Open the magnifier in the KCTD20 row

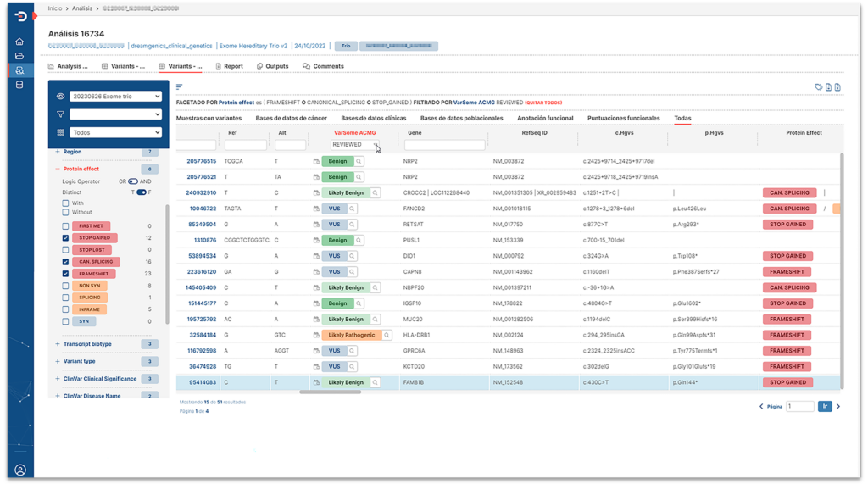[x=352, y=366]
